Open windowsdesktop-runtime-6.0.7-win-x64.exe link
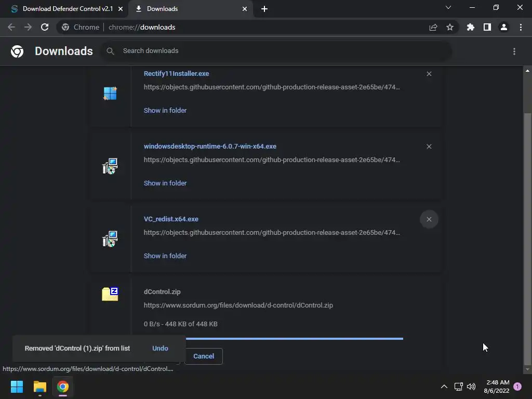This screenshot has height=399, width=532. [x=210, y=146]
